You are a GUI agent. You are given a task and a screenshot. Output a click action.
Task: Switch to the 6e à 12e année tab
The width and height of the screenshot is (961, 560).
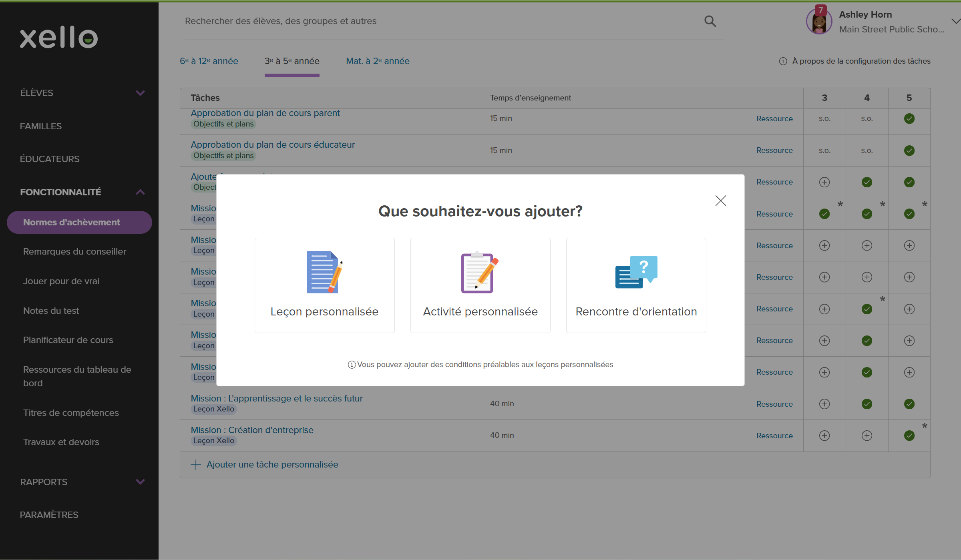(x=209, y=61)
